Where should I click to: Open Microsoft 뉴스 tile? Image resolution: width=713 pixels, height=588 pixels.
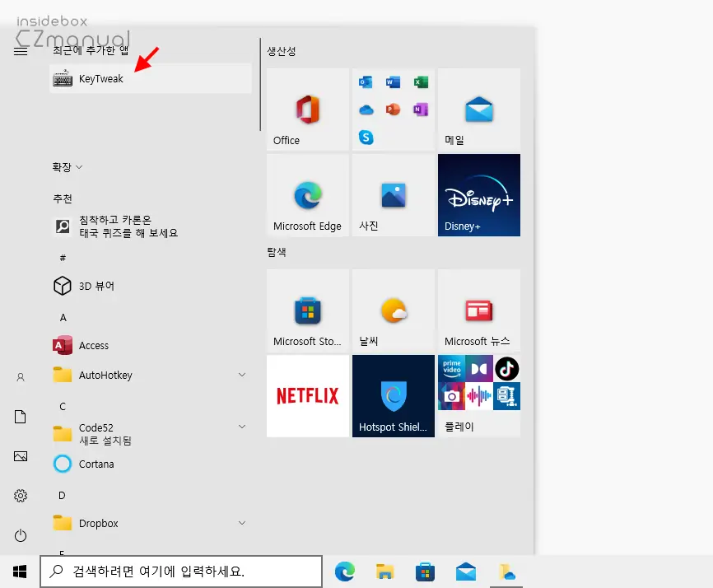point(478,310)
